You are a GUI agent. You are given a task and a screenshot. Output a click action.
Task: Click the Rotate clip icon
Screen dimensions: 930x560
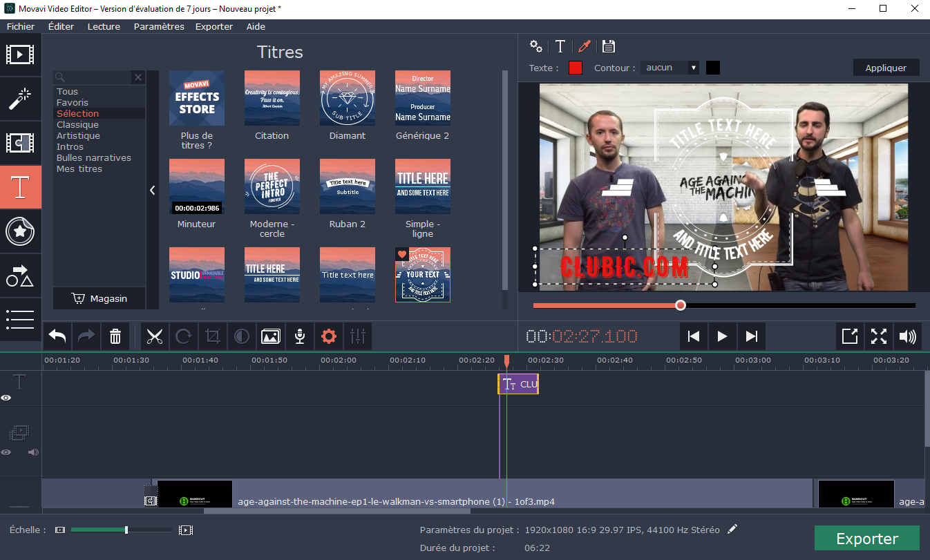click(184, 336)
